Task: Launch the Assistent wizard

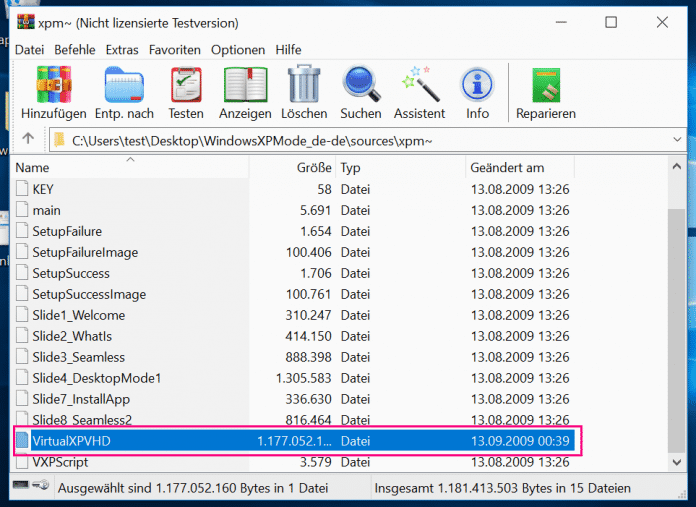Action: 419,87
